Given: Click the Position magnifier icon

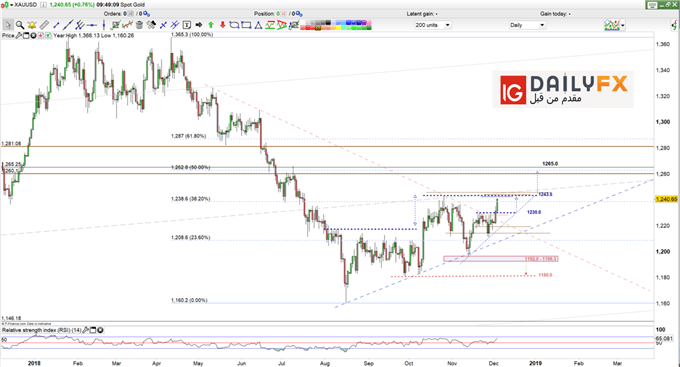Looking at the screenshot, I should click(299, 14).
